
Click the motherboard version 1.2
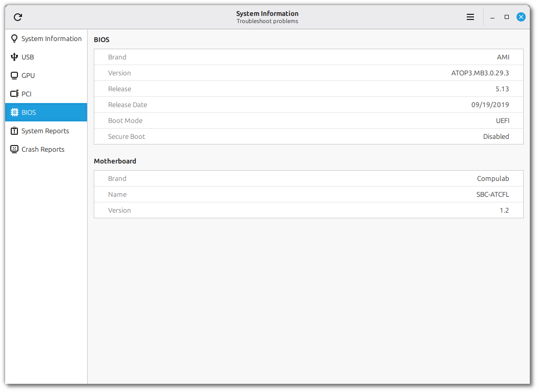coord(504,210)
